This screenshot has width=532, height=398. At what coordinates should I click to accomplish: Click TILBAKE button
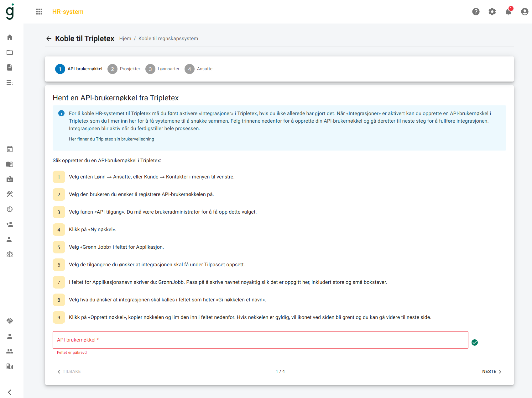69,371
